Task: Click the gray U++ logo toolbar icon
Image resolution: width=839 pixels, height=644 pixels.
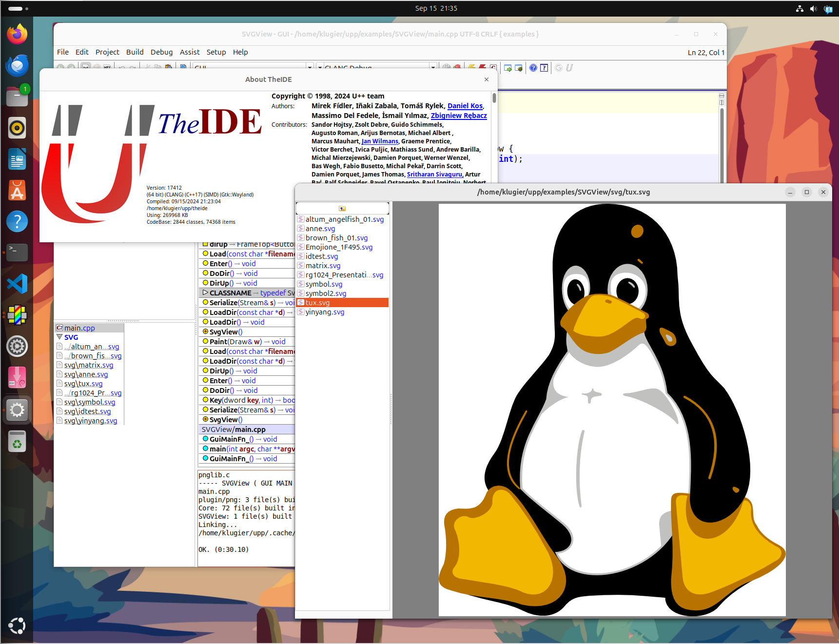Action: click(569, 68)
